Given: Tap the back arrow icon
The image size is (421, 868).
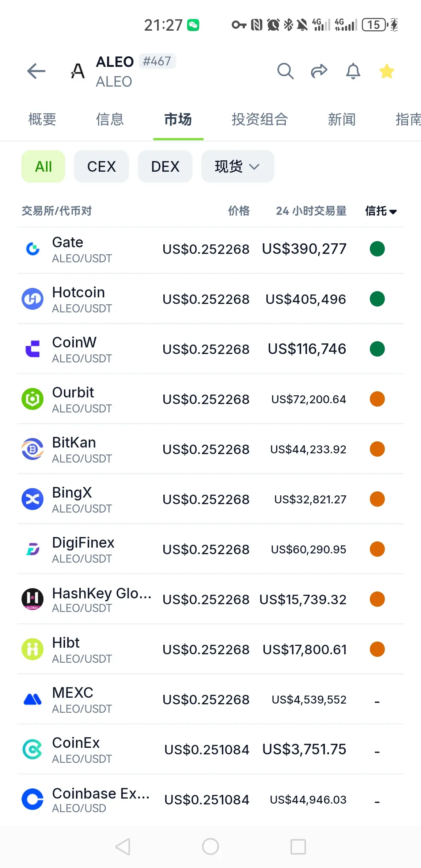Looking at the screenshot, I should pos(36,71).
